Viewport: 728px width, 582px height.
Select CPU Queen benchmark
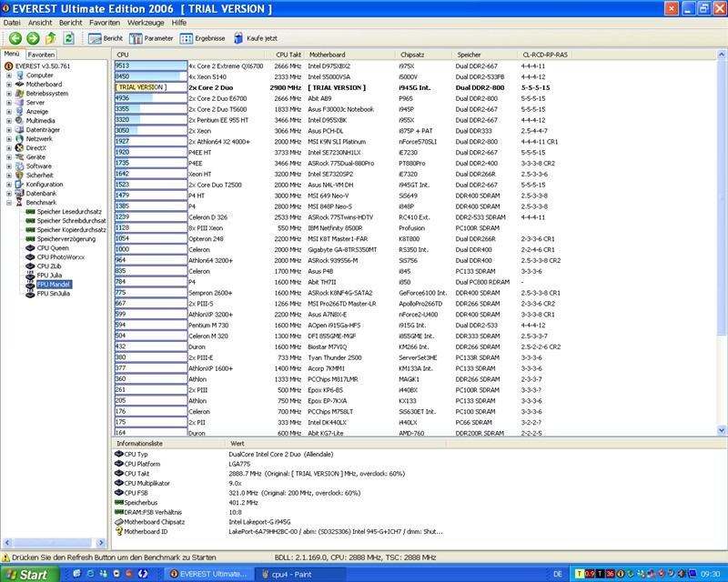[53, 248]
